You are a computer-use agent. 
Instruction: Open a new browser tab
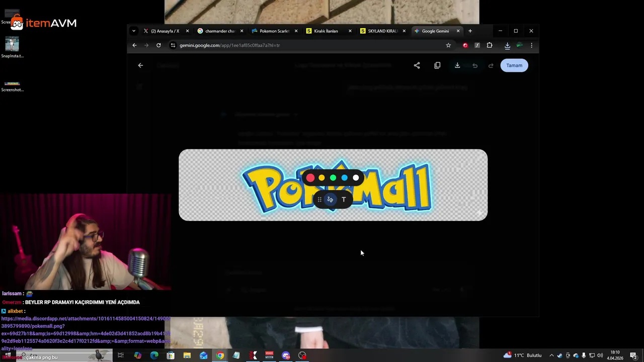(x=470, y=31)
